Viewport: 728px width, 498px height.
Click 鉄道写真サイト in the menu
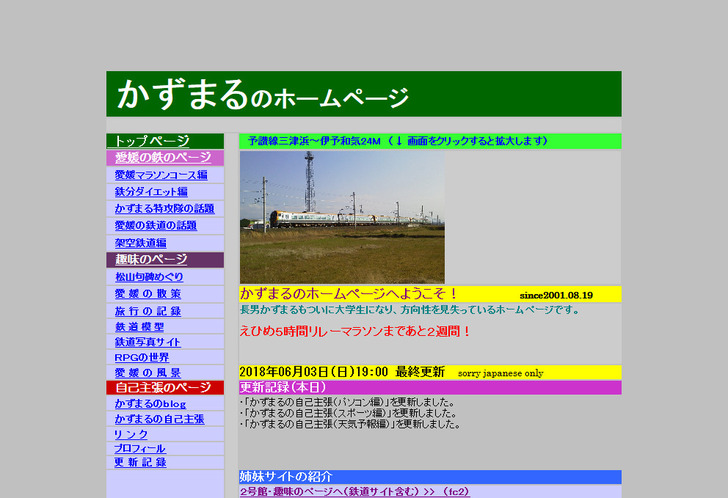(147, 342)
